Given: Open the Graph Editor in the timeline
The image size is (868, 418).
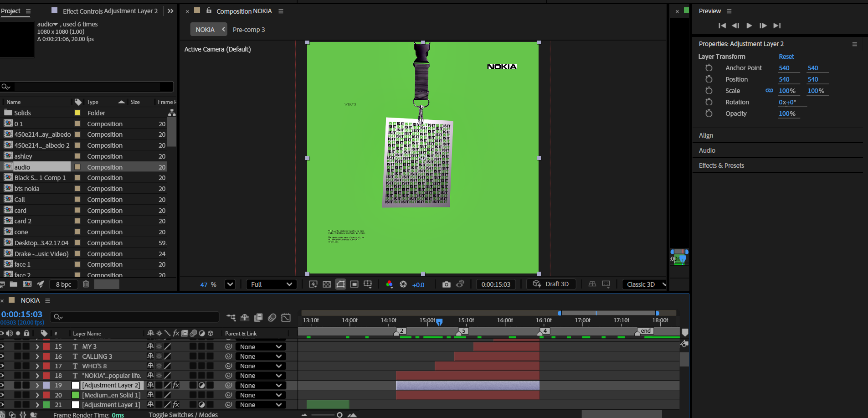Looking at the screenshot, I should click(x=286, y=318).
